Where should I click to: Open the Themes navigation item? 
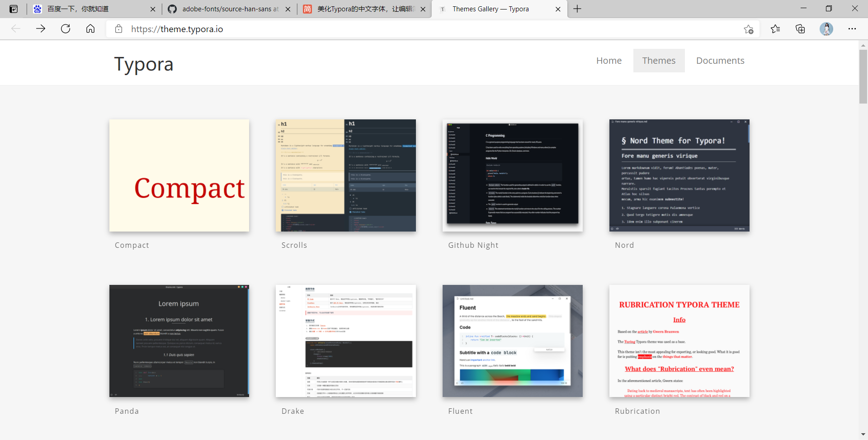pos(659,61)
